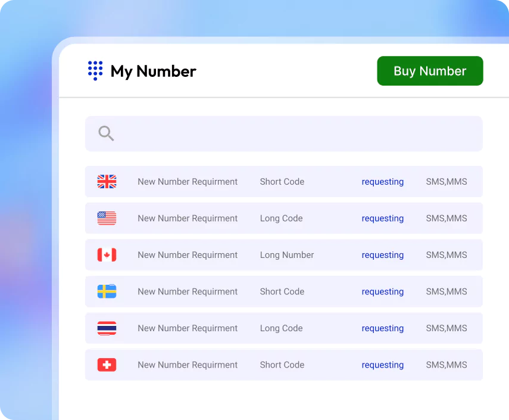Click requesting on the United States row
The image size is (509, 420).
coord(383,218)
